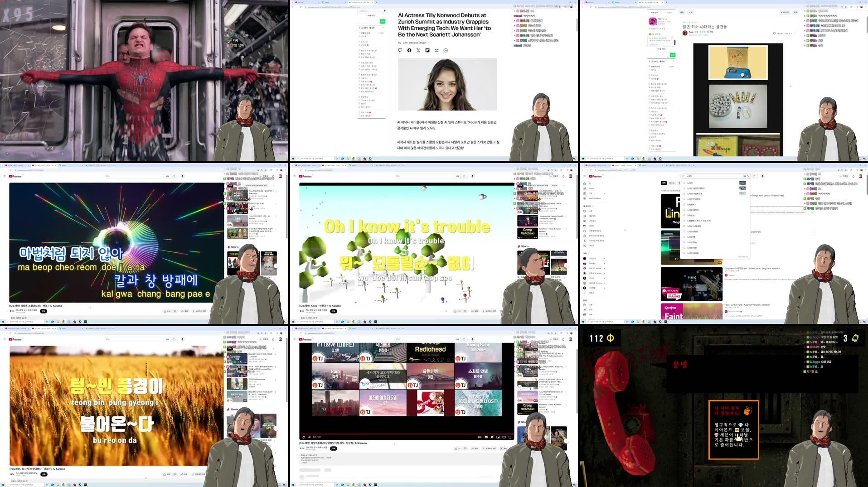Open player settings gear on end-screen video
This screenshot has height=487, width=868.
[x=492, y=437]
